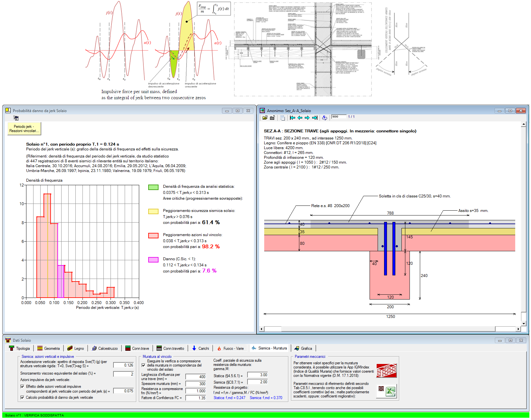Go to first page with leftmost arrow
Image resolution: width=531 pixels, height=420 pixels.
[x=293, y=118]
